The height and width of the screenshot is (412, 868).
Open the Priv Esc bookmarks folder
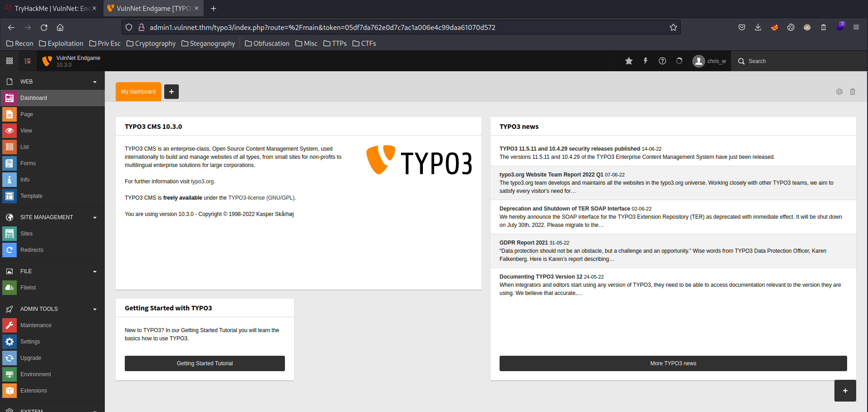[x=105, y=44]
